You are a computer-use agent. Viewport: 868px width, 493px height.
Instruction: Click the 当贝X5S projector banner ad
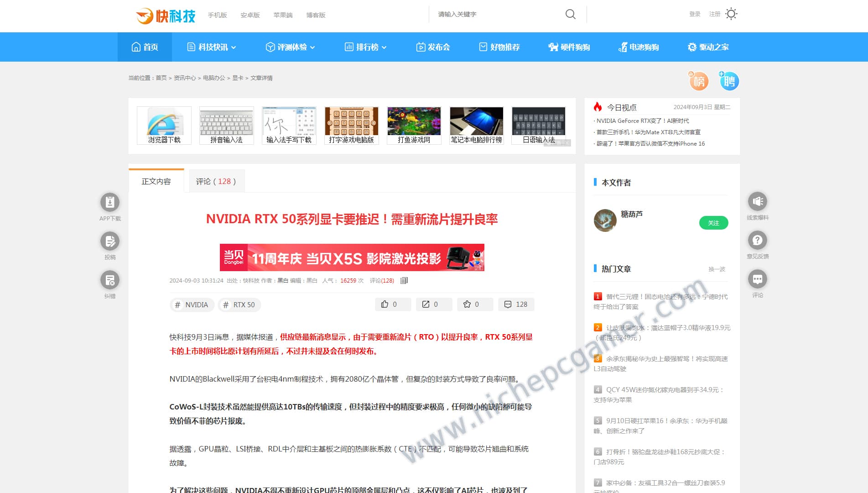click(x=352, y=257)
